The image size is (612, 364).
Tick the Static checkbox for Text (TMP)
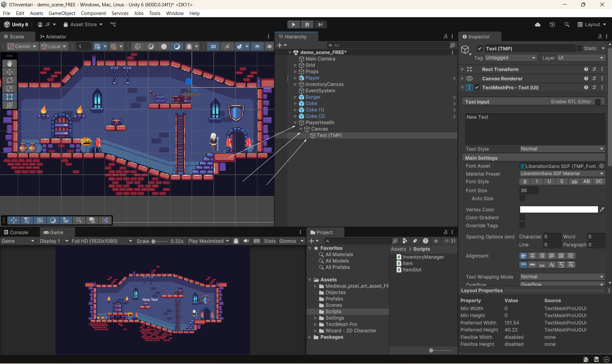[579, 48]
